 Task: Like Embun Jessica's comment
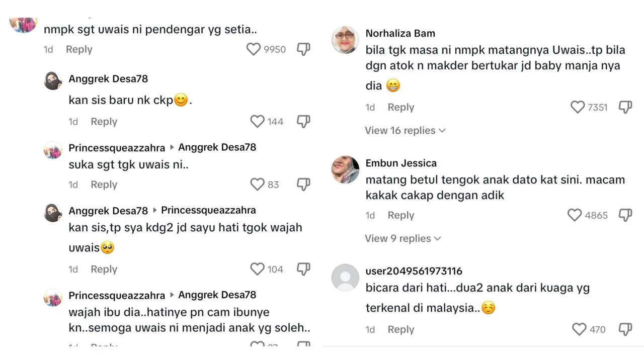(x=575, y=215)
